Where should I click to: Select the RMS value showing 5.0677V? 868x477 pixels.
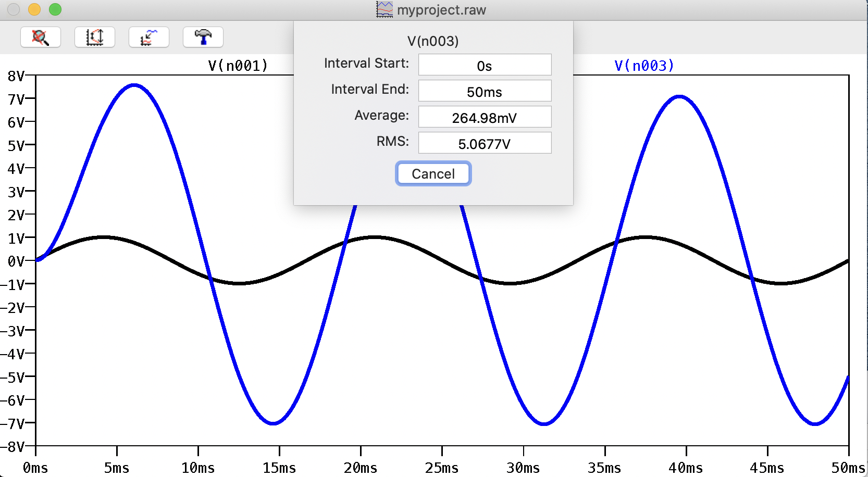[x=485, y=143]
